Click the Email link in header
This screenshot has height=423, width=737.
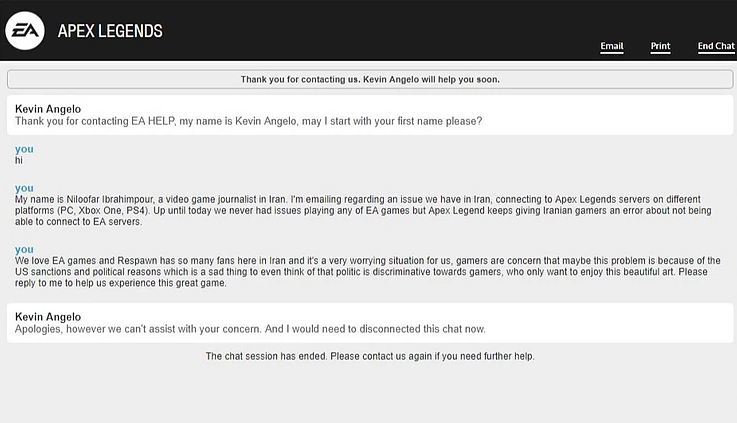tap(612, 47)
